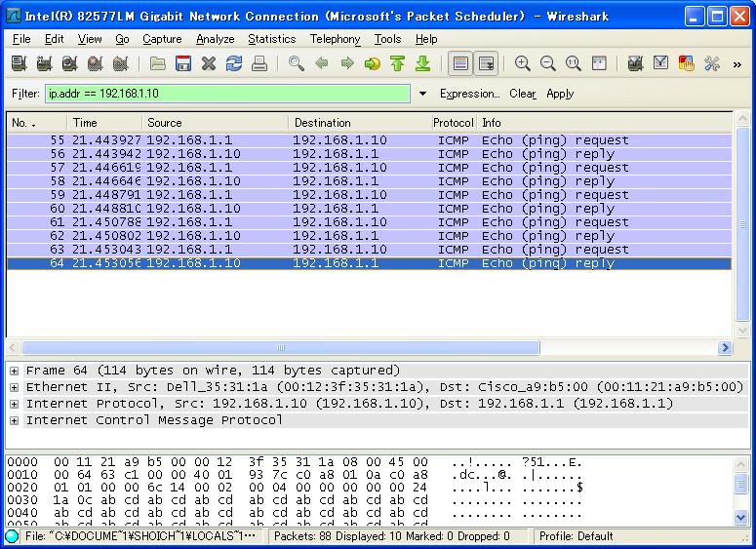Click Profile: Default in status bar
This screenshot has height=549, width=756.
click(576, 536)
